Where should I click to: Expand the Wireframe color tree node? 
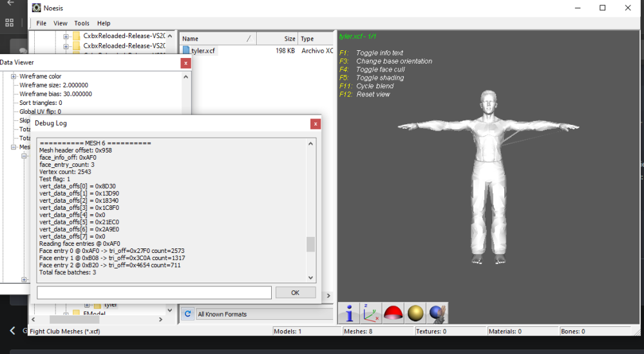click(x=14, y=77)
